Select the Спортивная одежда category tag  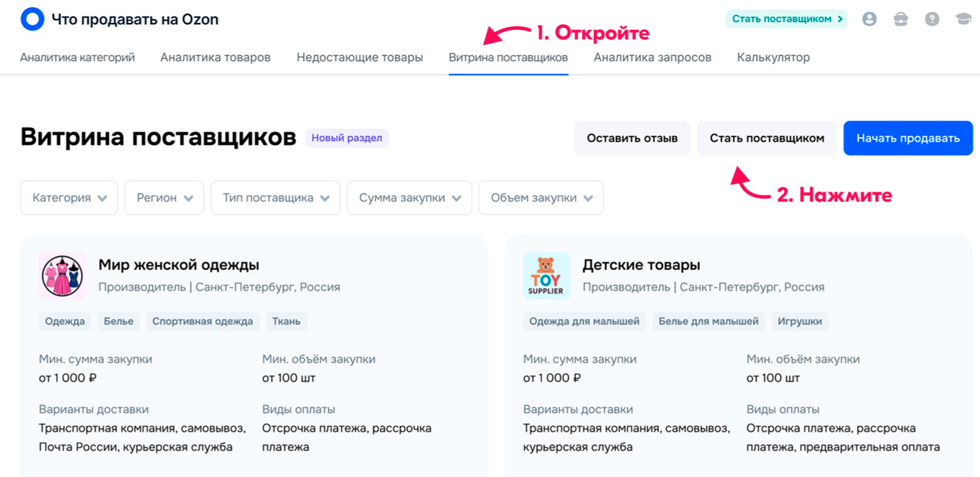[202, 321]
